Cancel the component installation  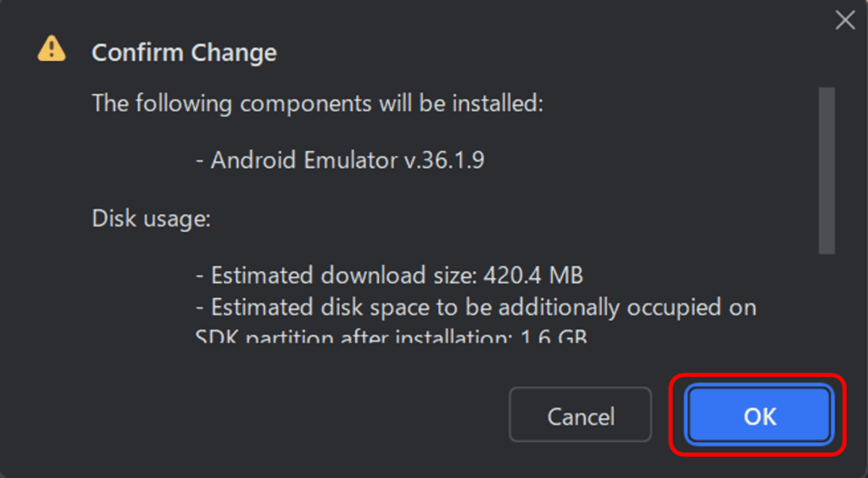pyautogui.click(x=580, y=415)
